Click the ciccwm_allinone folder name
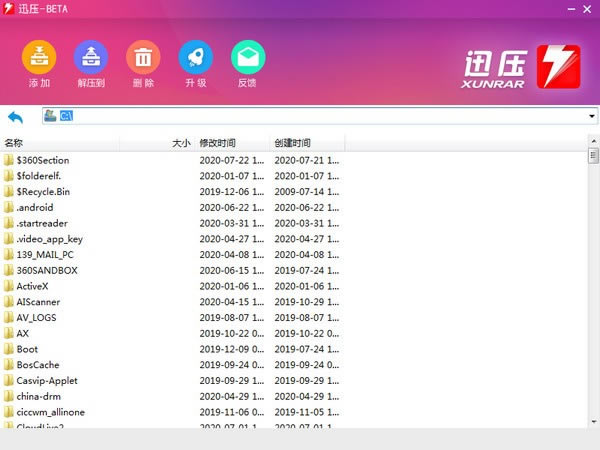Screen dimensions: 600x450 51,412
